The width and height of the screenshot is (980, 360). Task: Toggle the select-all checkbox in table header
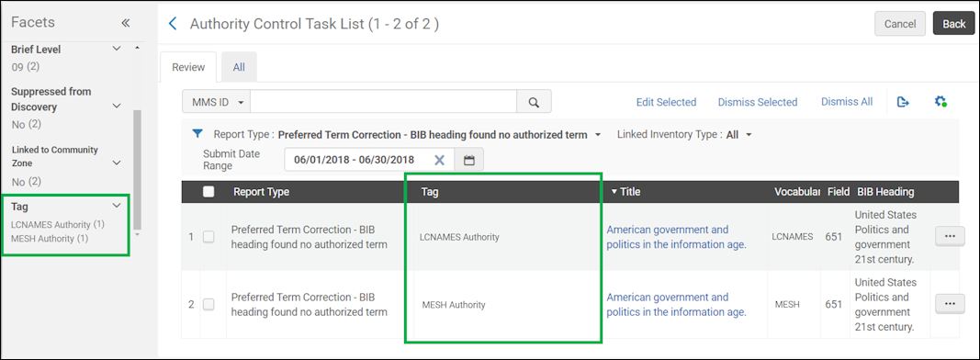[208, 192]
